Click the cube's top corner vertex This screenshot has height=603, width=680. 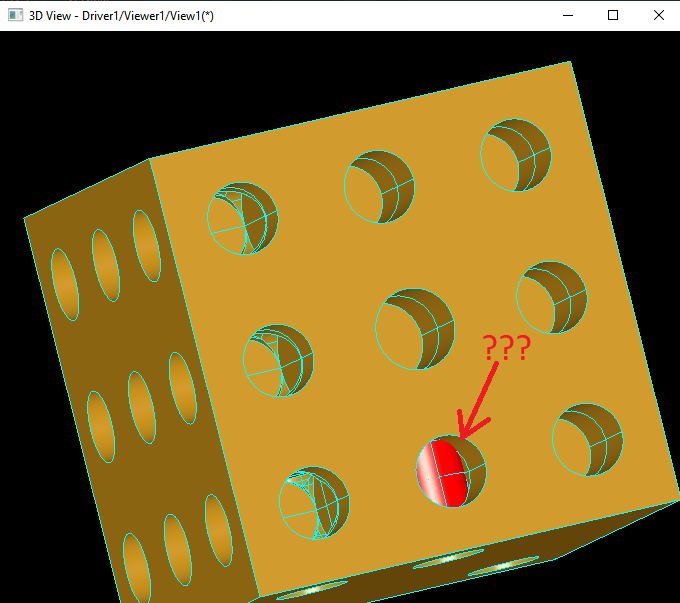point(572,62)
